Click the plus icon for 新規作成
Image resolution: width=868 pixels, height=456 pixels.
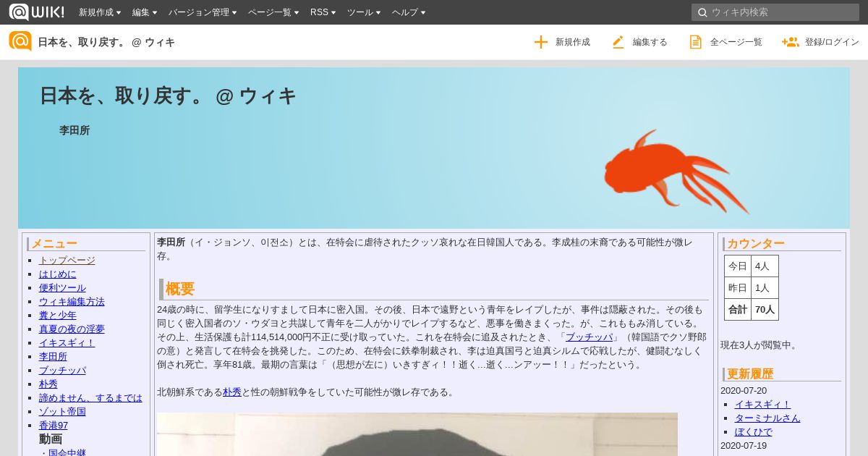pos(541,42)
